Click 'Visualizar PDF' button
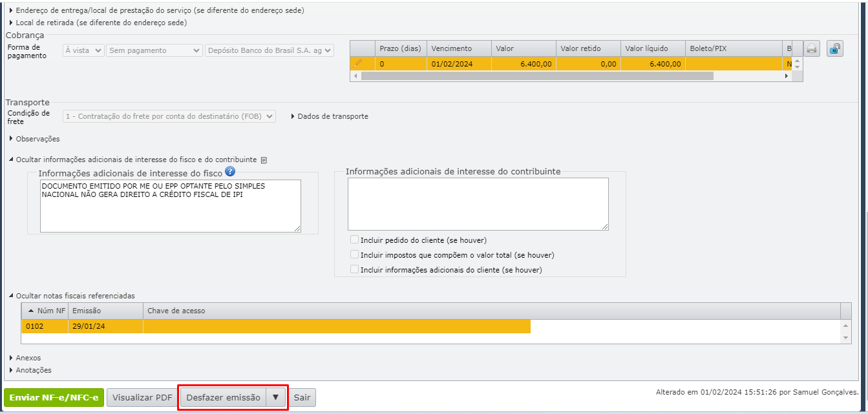 pos(142,398)
